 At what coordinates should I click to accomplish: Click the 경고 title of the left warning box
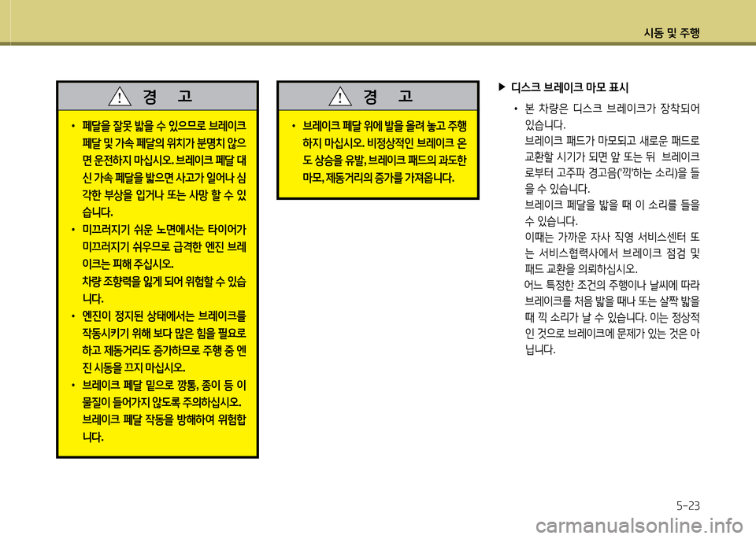click(x=168, y=96)
